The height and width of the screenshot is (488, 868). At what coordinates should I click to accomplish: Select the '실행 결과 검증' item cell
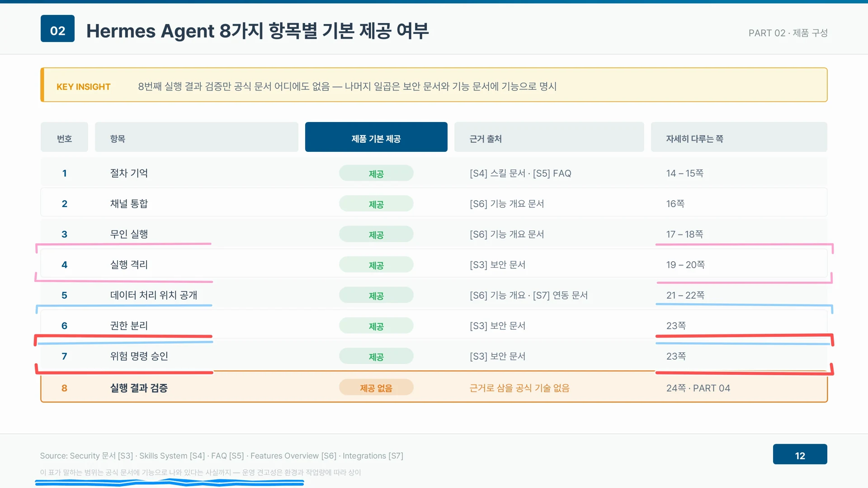point(139,388)
